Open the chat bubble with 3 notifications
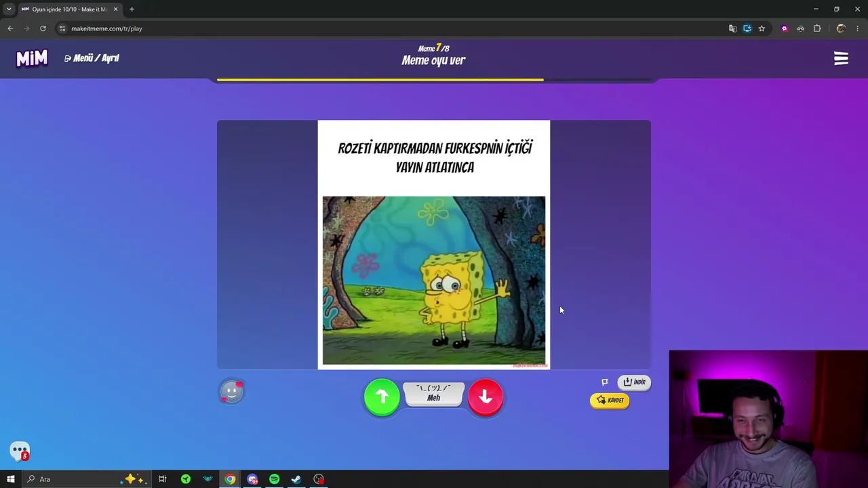This screenshot has height=488, width=868. [20, 451]
